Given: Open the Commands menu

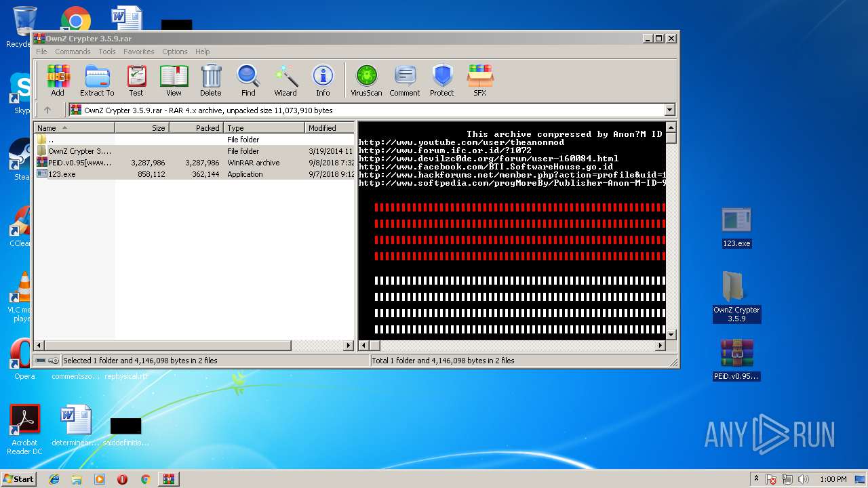Looking at the screenshot, I should pos(73,52).
